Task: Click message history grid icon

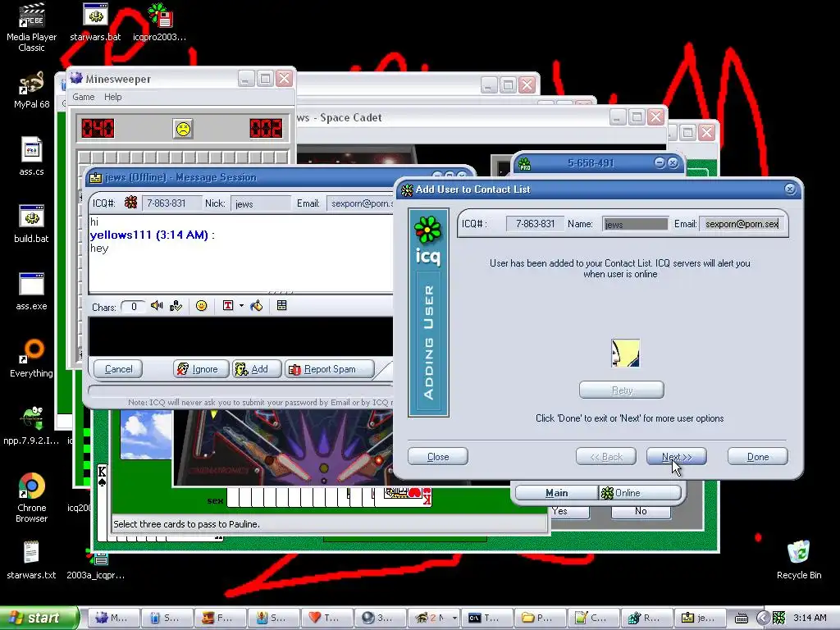Action: (x=282, y=305)
